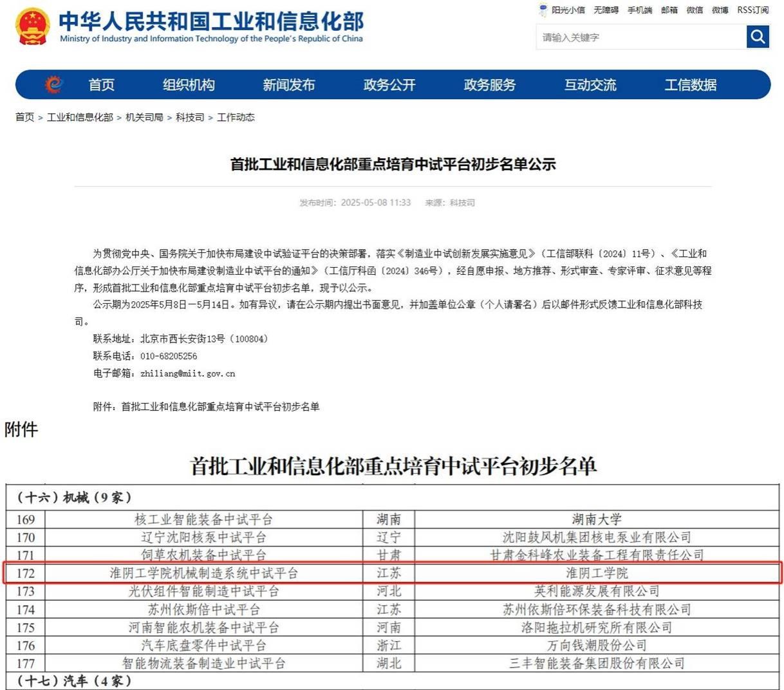This screenshot has width=784, height=690.
Task: Click the table cell 洛阳拖拉机研究所有限公司
Action: tap(597, 628)
